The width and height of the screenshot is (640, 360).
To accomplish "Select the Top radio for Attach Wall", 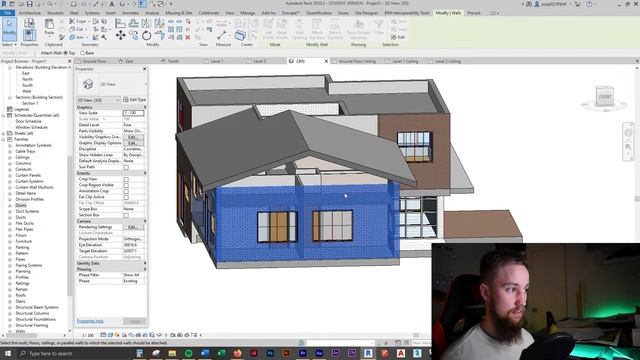I will click(66, 53).
